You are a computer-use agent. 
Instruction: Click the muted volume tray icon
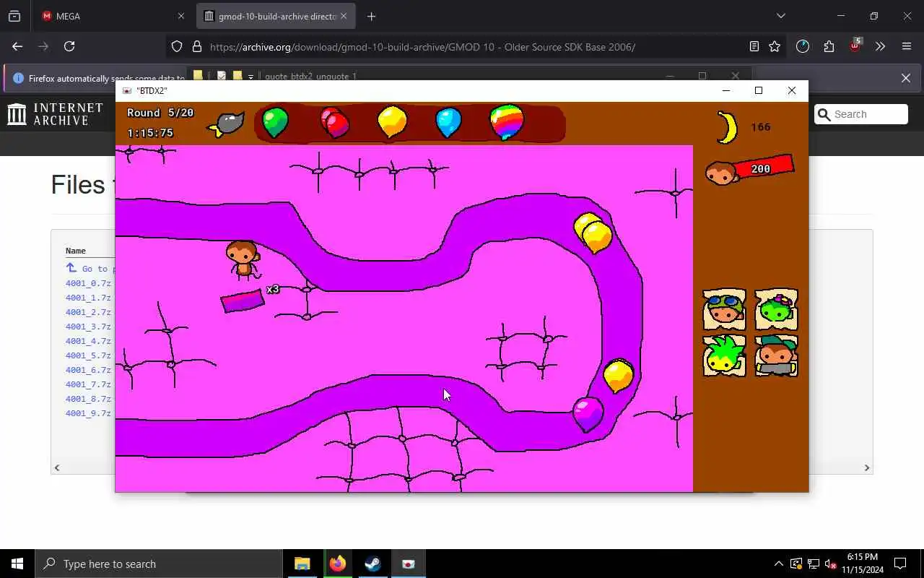(x=830, y=564)
